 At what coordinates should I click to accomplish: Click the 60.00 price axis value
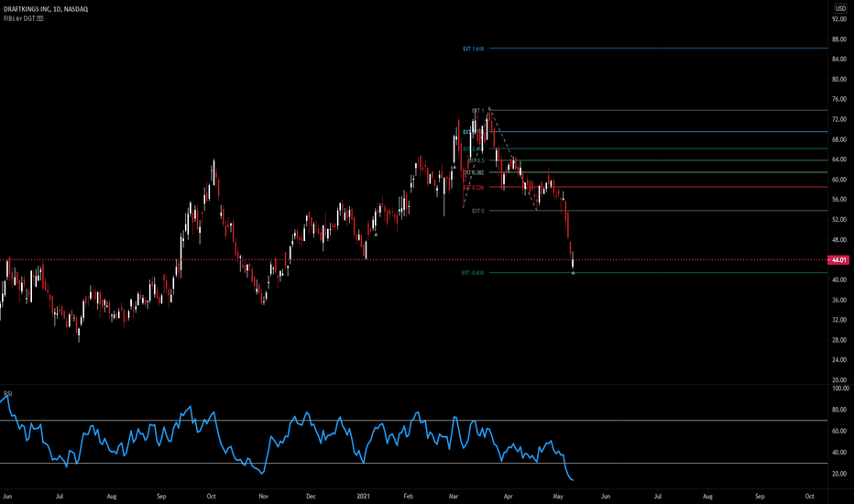tap(839, 180)
